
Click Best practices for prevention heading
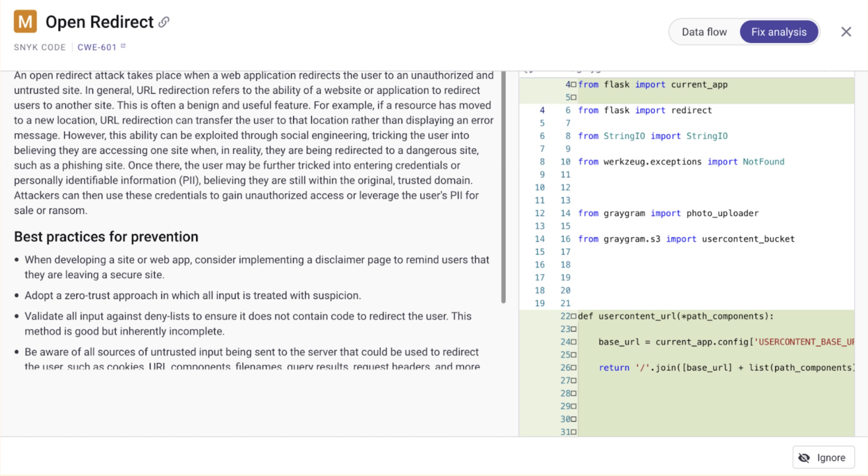[x=106, y=236]
